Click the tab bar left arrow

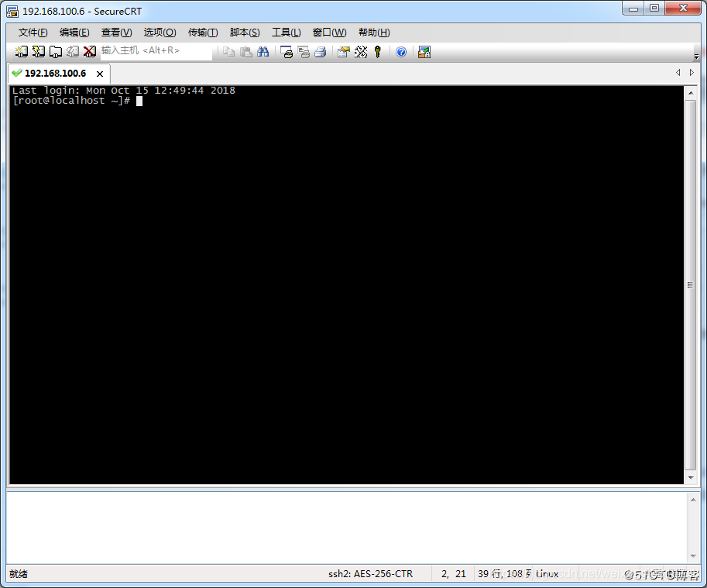(678, 73)
